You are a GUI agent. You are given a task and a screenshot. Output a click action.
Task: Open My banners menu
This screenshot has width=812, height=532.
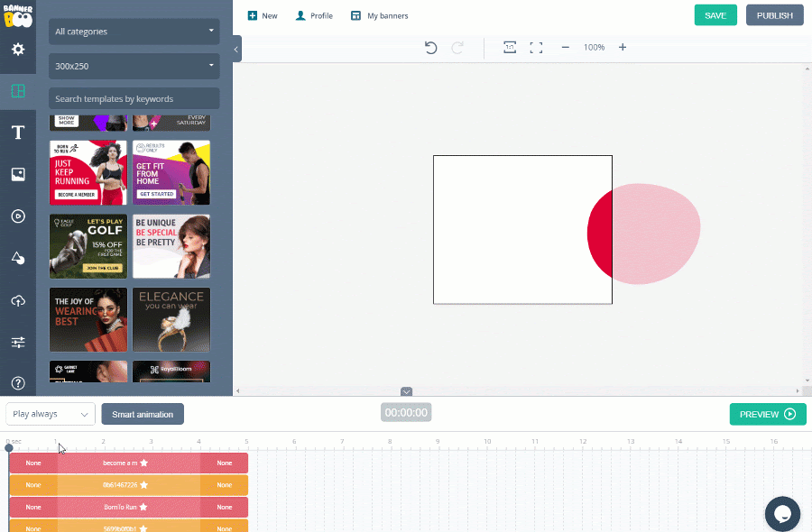point(379,15)
